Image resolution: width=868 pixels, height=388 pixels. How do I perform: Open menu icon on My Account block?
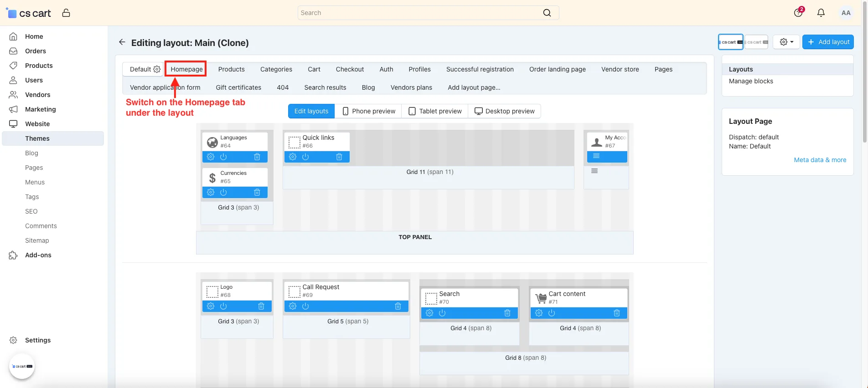[596, 156]
